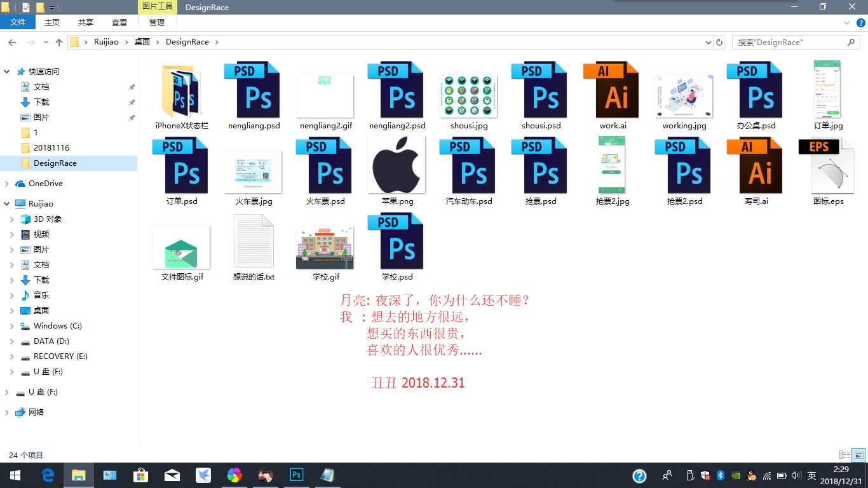Switch to the 查看 ribbon tab

click(119, 22)
